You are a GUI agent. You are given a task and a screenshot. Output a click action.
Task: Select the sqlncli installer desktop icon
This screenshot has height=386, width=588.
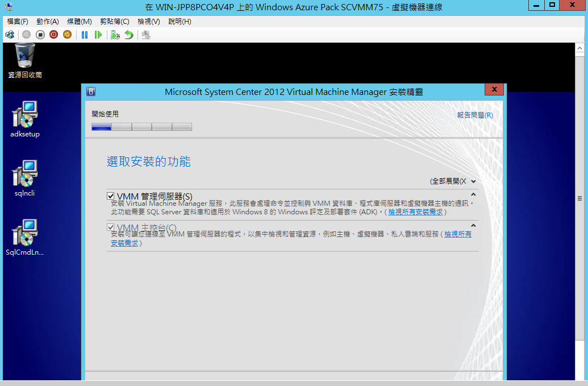25,179
